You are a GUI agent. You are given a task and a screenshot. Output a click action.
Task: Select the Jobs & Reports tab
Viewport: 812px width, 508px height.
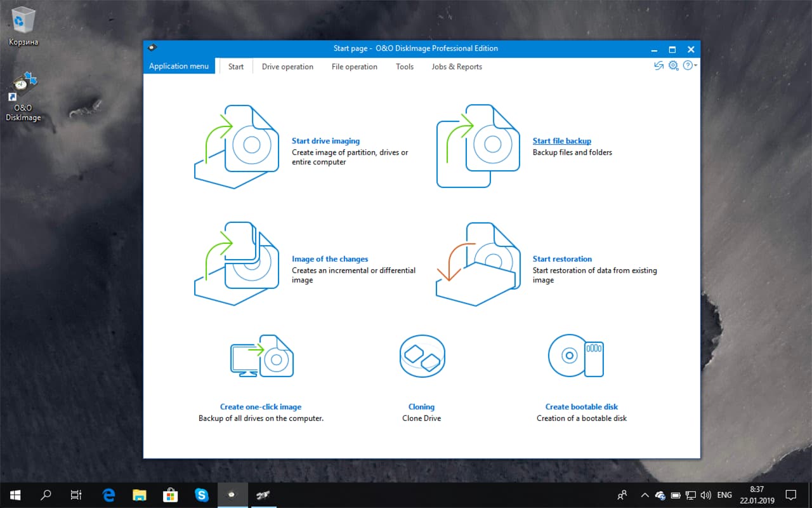click(456, 66)
